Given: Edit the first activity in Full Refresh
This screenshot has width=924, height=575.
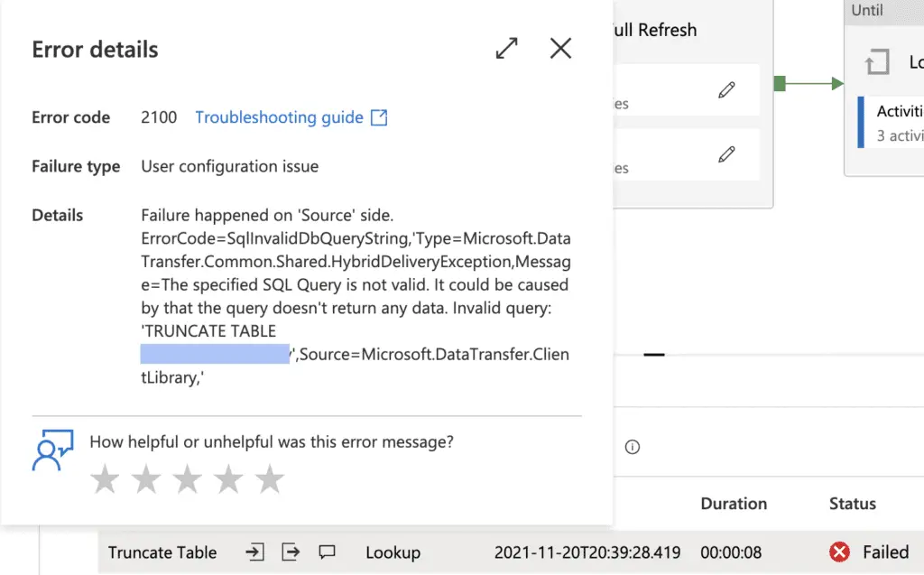Looking at the screenshot, I should coord(726,89).
